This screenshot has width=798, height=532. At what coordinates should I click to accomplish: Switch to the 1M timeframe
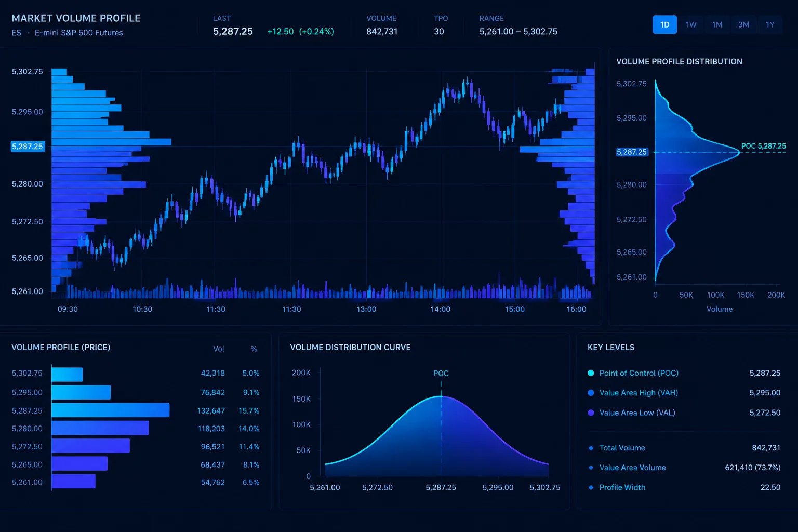717,24
